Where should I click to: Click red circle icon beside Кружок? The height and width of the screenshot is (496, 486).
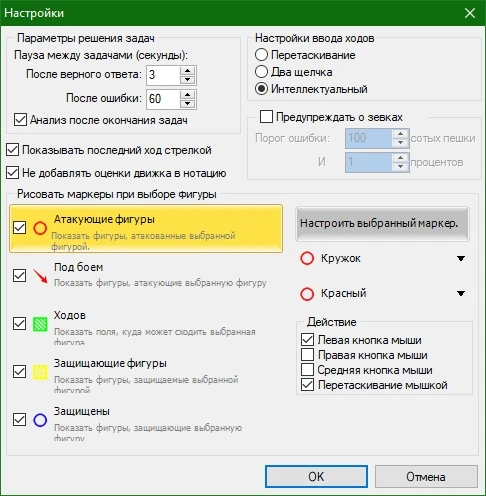307,258
